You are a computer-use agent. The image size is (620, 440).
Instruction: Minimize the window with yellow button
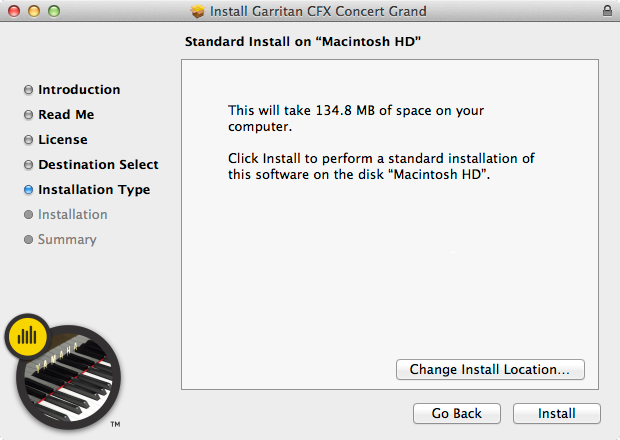(x=34, y=11)
